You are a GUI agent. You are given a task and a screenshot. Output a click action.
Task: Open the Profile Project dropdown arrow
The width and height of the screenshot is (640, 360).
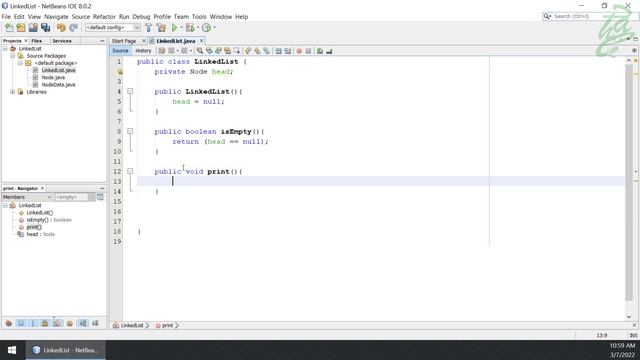click(215, 27)
